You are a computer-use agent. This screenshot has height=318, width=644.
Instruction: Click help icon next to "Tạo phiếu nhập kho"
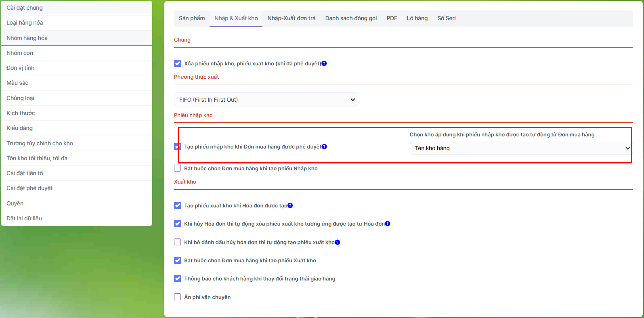click(x=324, y=146)
